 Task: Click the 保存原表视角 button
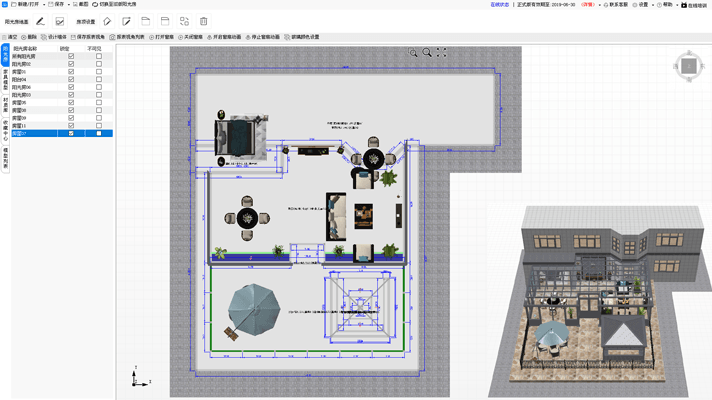88,37
